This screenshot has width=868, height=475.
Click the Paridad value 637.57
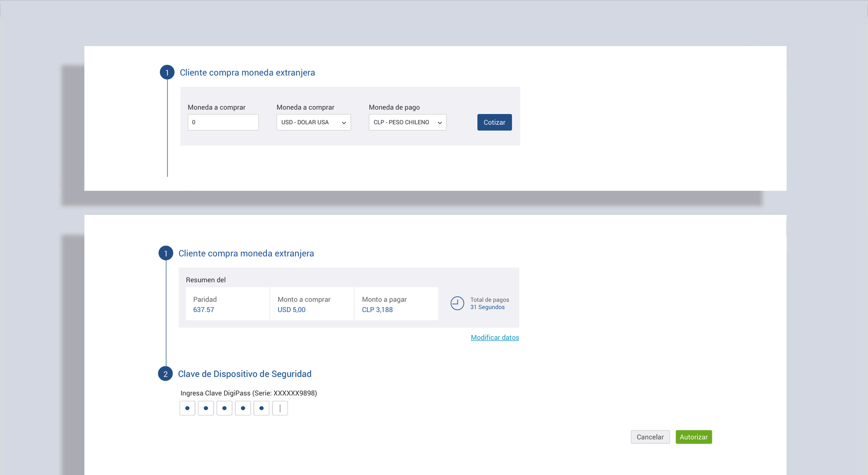pyautogui.click(x=203, y=310)
